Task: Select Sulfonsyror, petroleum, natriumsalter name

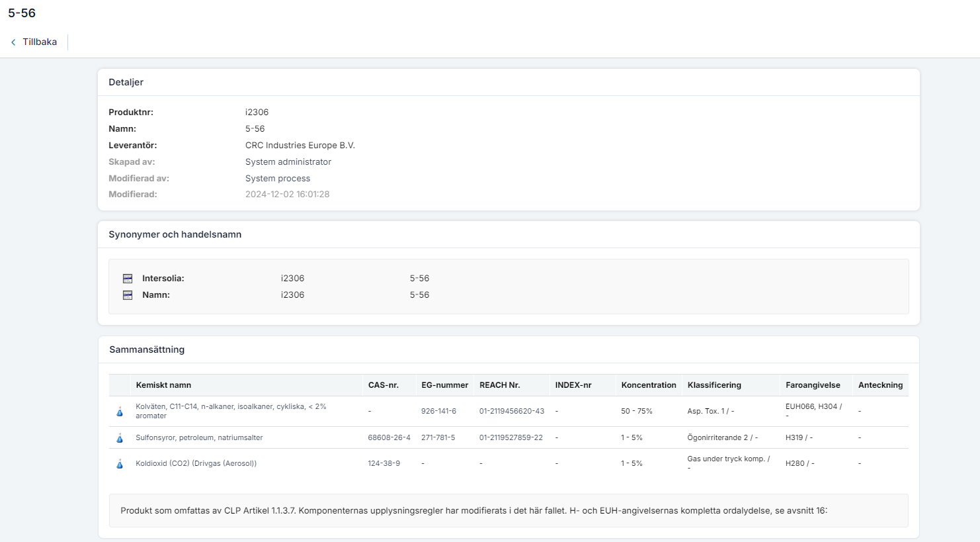Action: tap(199, 437)
